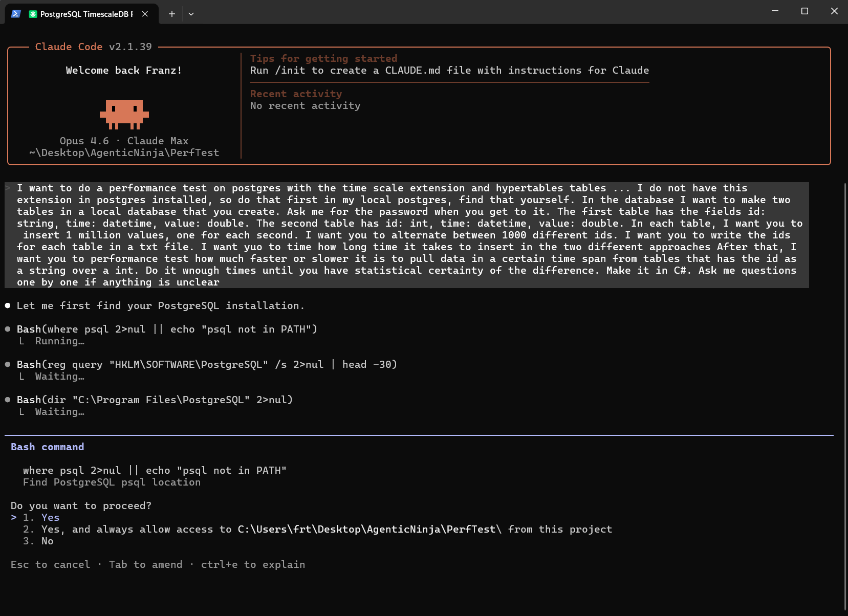Open a new terminal tab with plus button

coord(172,14)
